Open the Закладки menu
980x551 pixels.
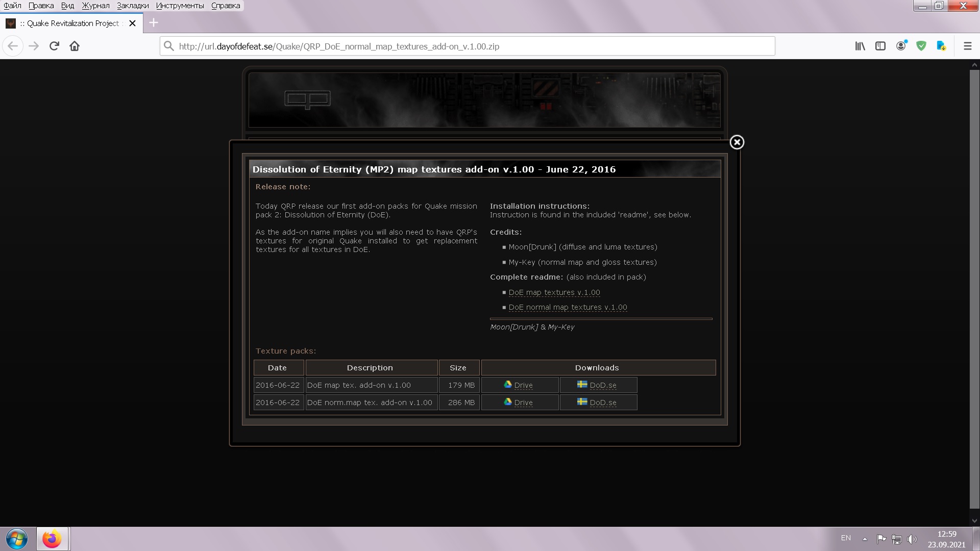[133, 6]
